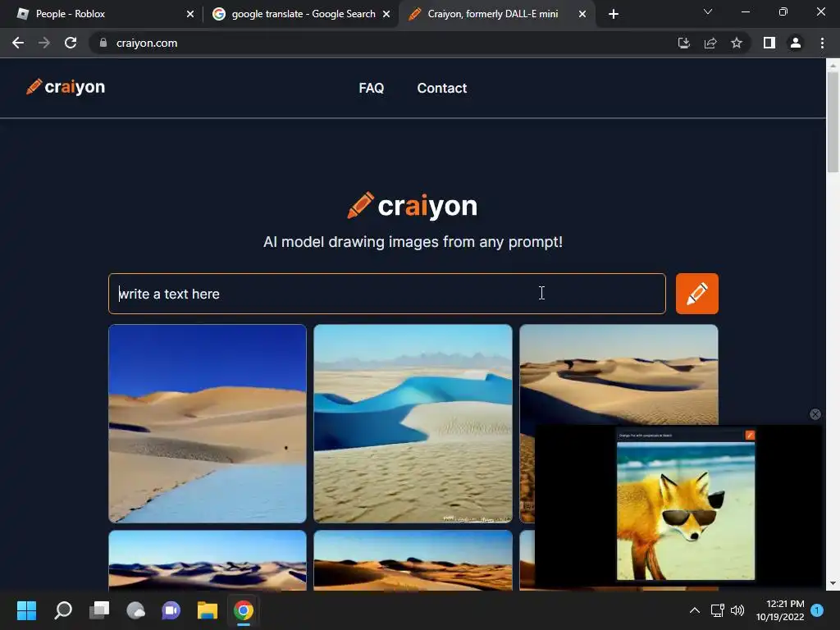840x630 pixels.
Task: Open the clock showing 12:21 PM
Action: coord(780,610)
